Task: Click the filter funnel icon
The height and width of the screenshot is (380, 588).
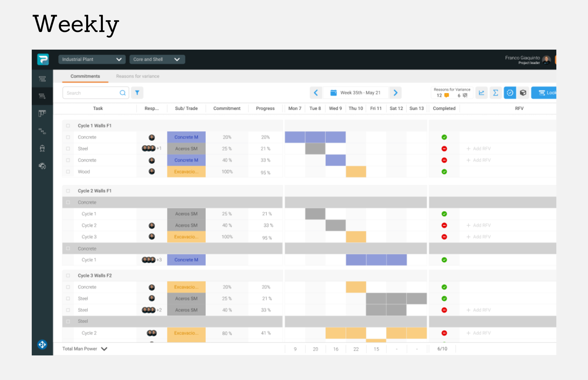Action: pyautogui.click(x=137, y=93)
